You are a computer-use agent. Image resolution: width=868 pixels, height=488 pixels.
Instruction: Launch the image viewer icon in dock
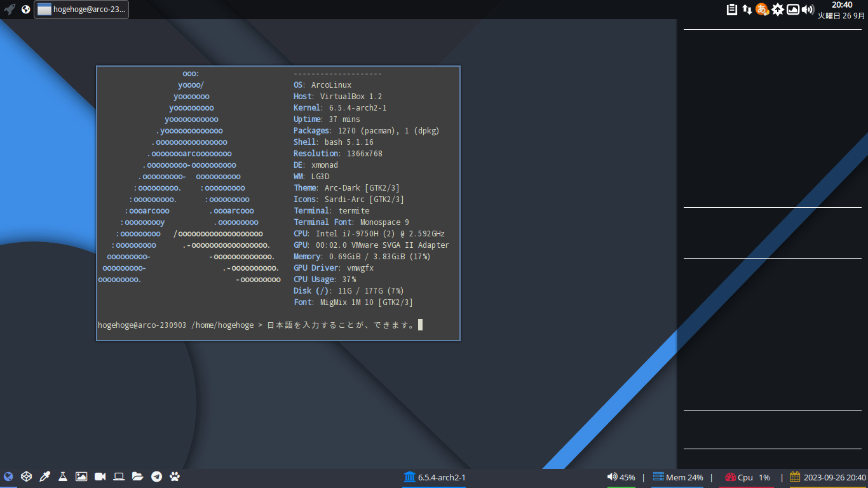tap(81, 477)
